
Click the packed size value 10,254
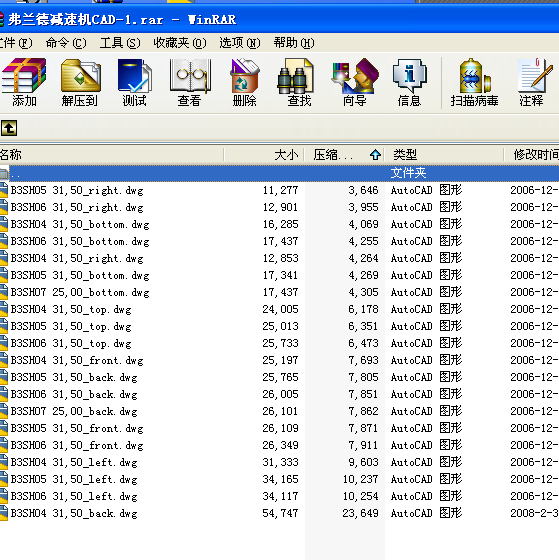(x=360, y=496)
